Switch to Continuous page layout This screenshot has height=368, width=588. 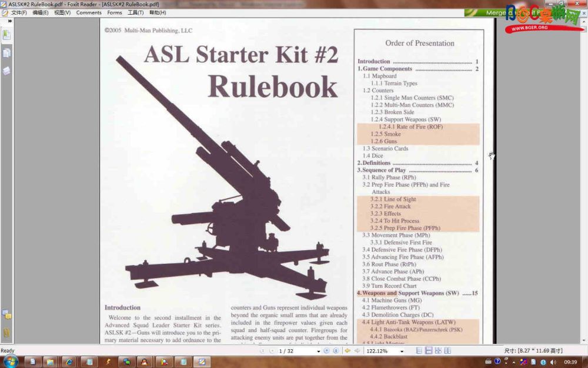pos(428,351)
